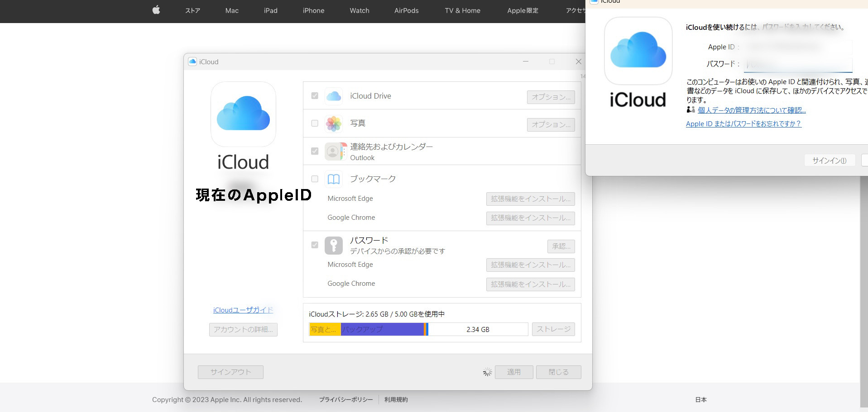The image size is (868, 412).
Task: Install Microsoft Edge extension for Bookmarks
Action: click(530, 199)
